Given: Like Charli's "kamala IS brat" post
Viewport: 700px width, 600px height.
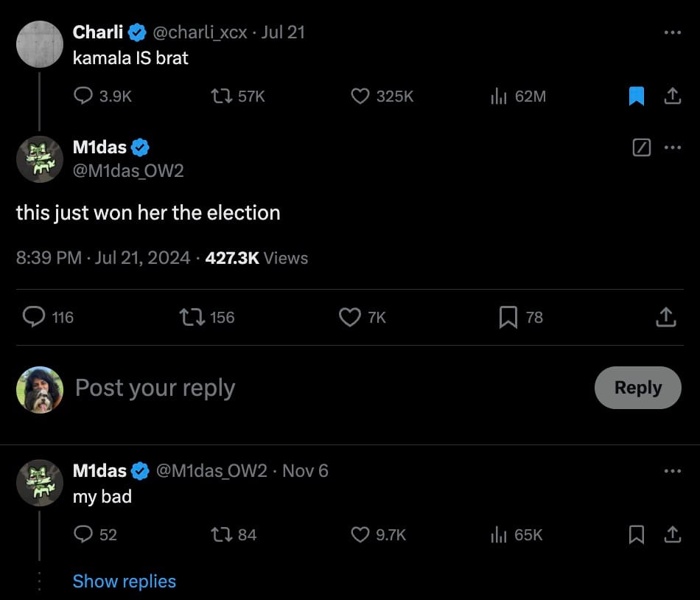Looking at the screenshot, I should [360, 97].
